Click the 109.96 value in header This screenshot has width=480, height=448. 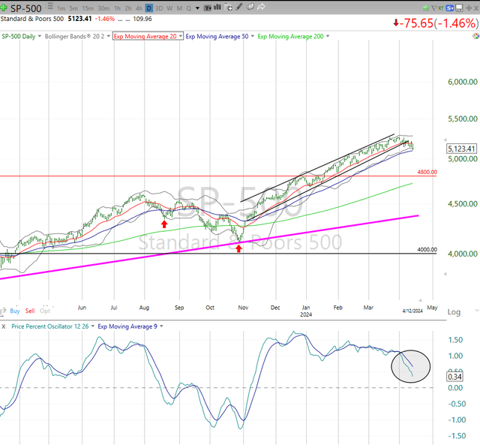(142, 19)
